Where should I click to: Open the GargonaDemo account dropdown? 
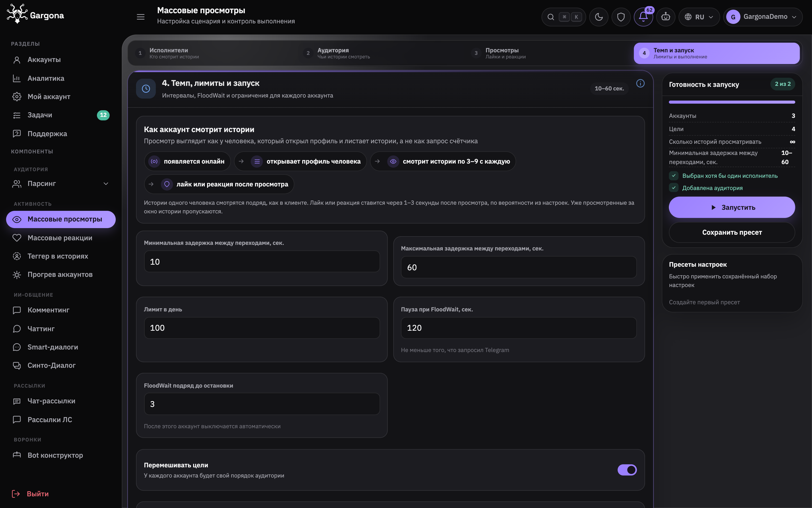[x=763, y=17]
